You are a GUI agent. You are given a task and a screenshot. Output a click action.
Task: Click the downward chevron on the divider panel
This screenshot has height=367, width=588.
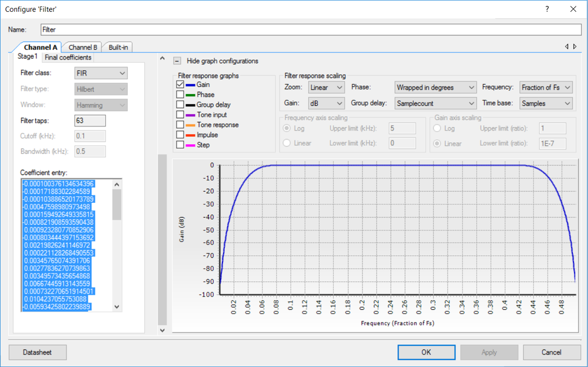click(x=162, y=330)
